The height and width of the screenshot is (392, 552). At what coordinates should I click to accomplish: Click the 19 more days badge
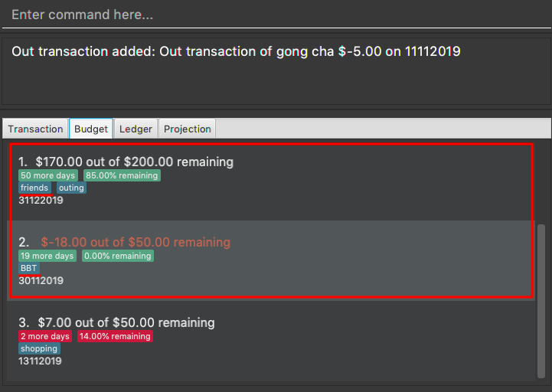pos(47,256)
